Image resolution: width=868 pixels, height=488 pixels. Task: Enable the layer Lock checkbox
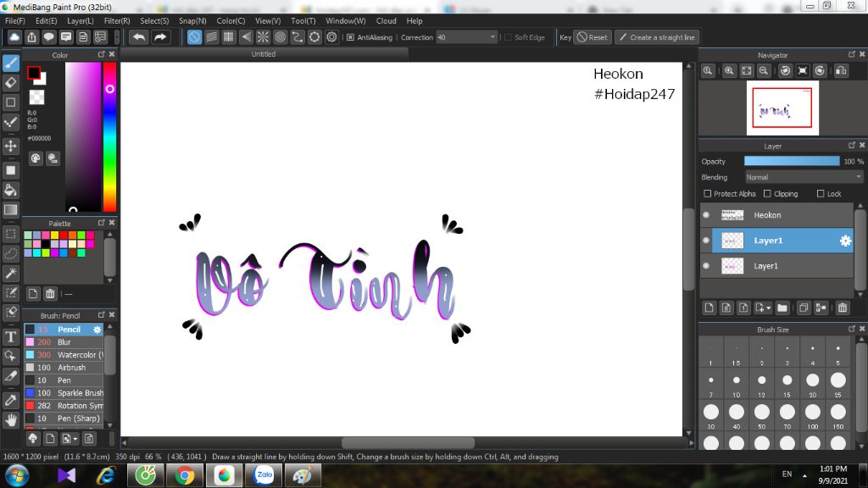[x=821, y=194]
